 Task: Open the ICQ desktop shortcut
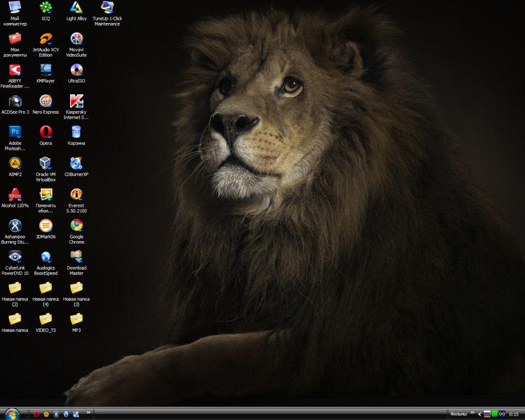tap(46, 8)
